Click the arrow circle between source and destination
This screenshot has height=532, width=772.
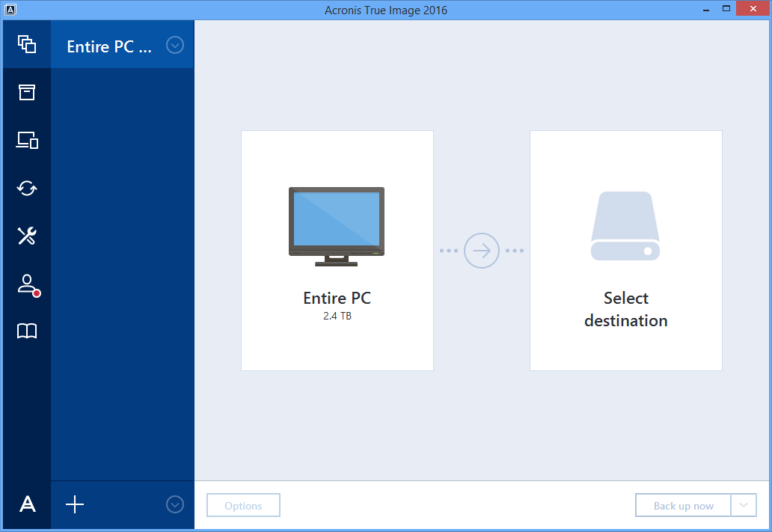pyautogui.click(x=482, y=251)
